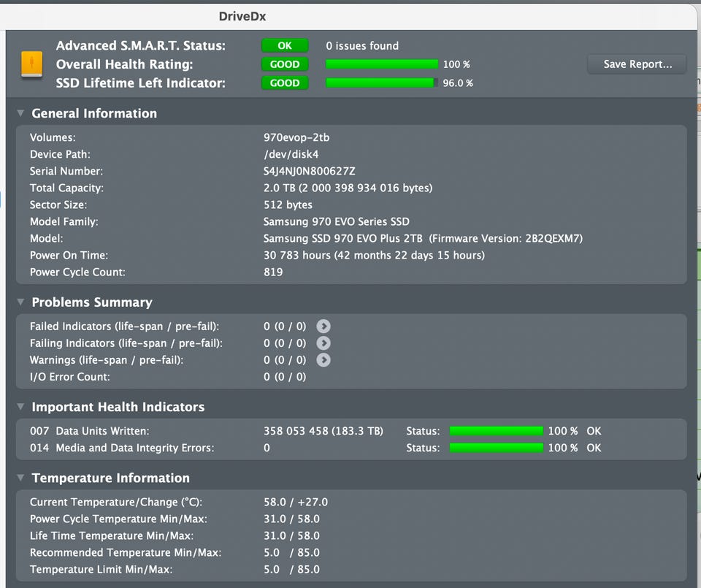Click the current temperature value 58.0 / +27.0
Screen dimensions: 701x588
[x=296, y=502]
